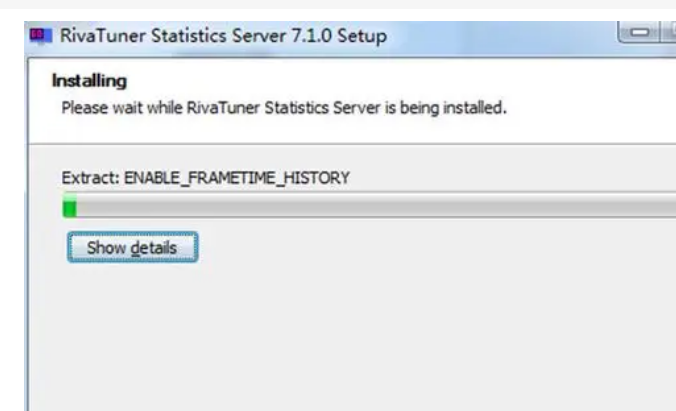Click the left window border of the installer

pos(25,250)
